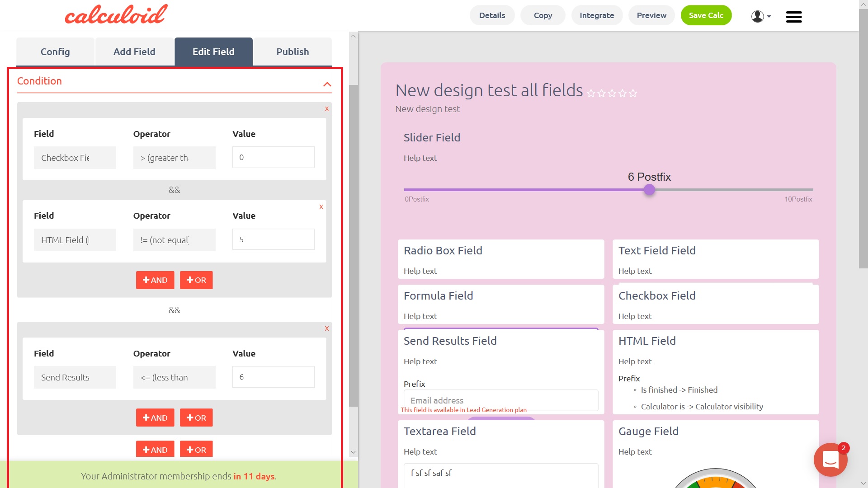Click the Email address input field
Image resolution: width=868 pixels, height=488 pixels.
click(x=500, y=400)
